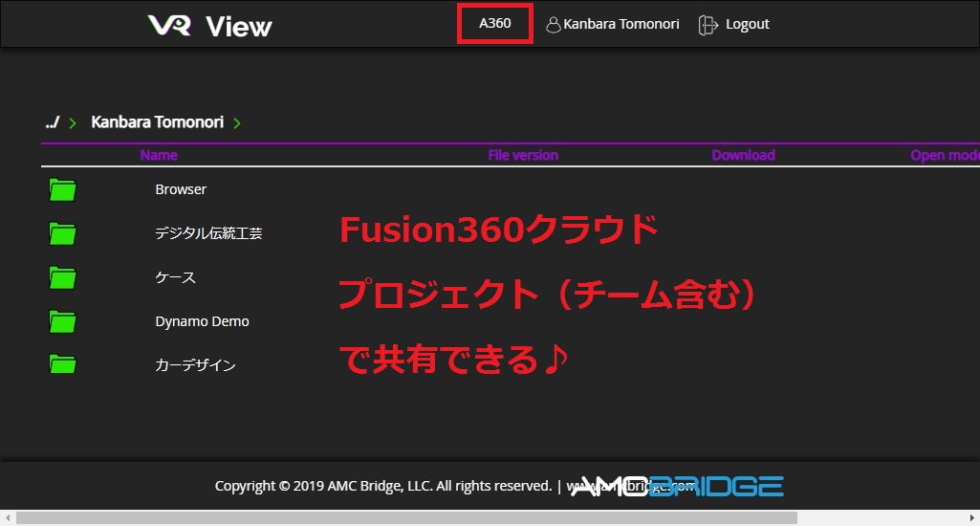Open the A360 menu item
The width and height of the screenshot is (980, 526).
coord(495,24)
